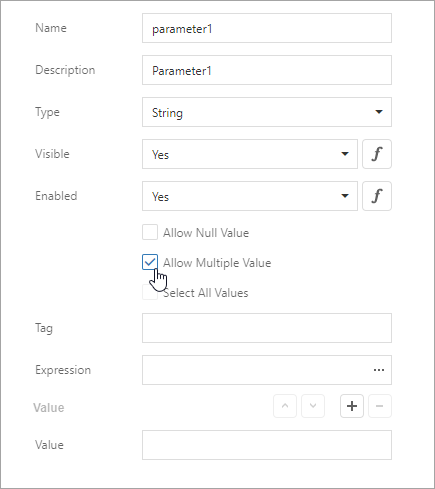Open Expression ellipsis editor button
Image resolution: width=435 pixels, height=489 pixels.
[x=379, y=370]
